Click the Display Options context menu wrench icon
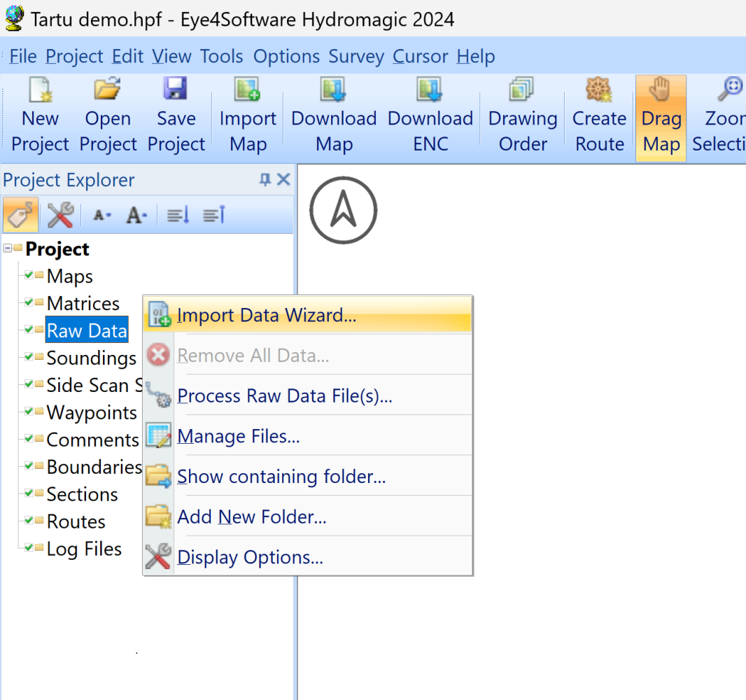 (159, 556)
